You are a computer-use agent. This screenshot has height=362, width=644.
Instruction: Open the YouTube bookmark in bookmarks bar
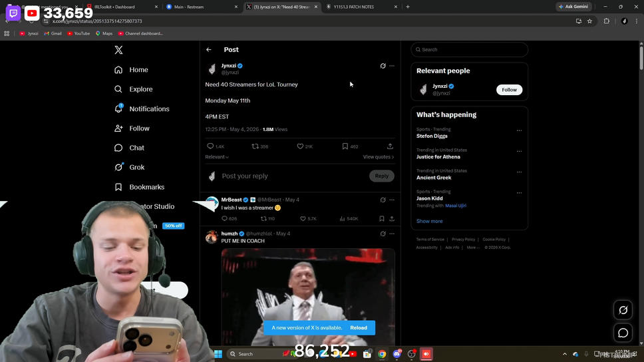click(79, 34)
